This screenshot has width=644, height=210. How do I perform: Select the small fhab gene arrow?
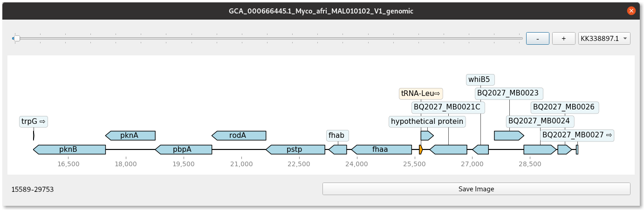point(338,149)
